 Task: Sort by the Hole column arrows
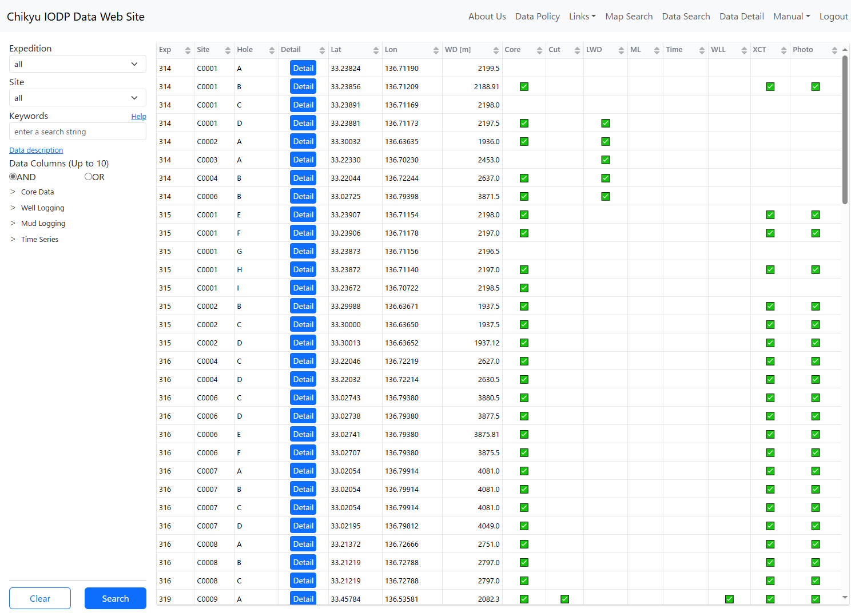click(x=272, y=50)
